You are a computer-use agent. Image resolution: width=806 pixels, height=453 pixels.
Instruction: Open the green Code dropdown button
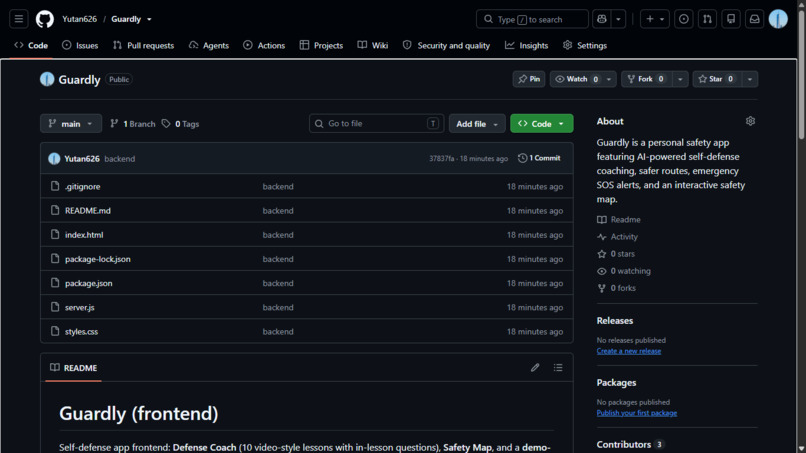click(542, 123)
